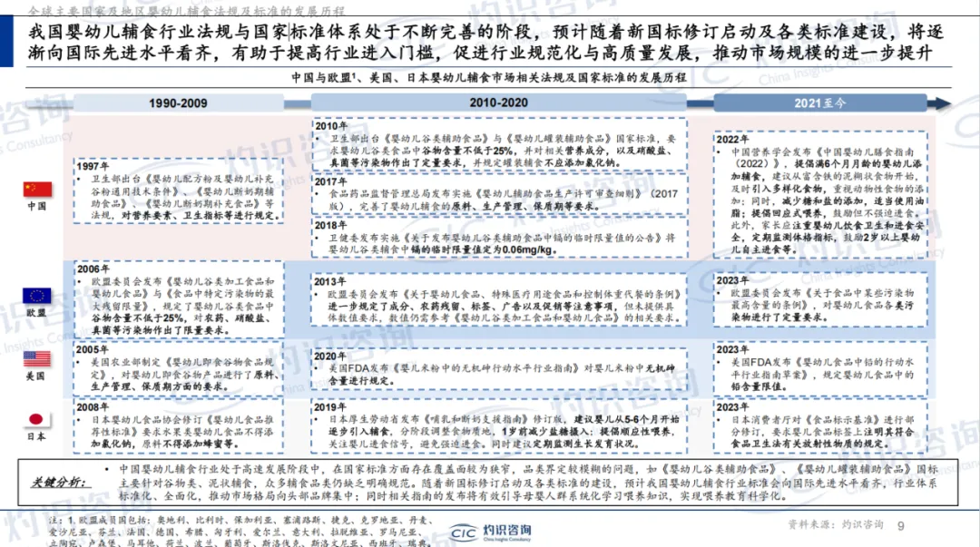The width and height of the screenshot is (980, 547).
Task: Click the 2017年 heading
Action: coord(330,181)
